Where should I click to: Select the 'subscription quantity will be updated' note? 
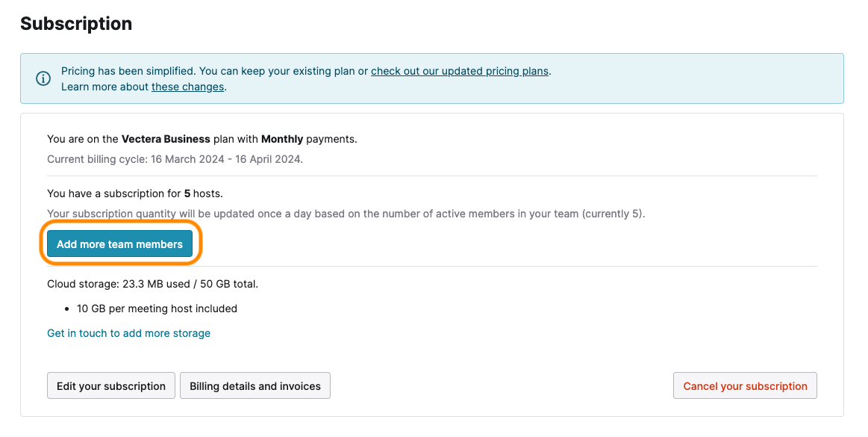346,213
